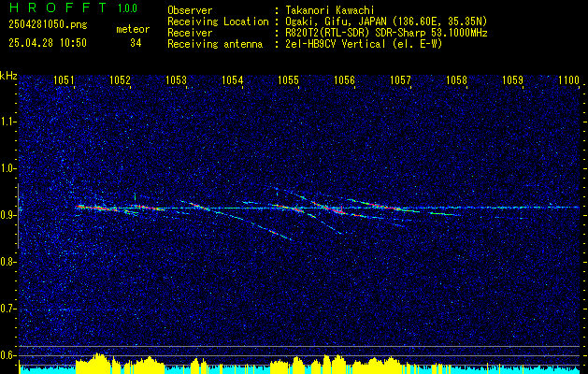This screenshot has height=374, width=588.
Task: Click the Observer field label
Action: (x=190, y=10)
